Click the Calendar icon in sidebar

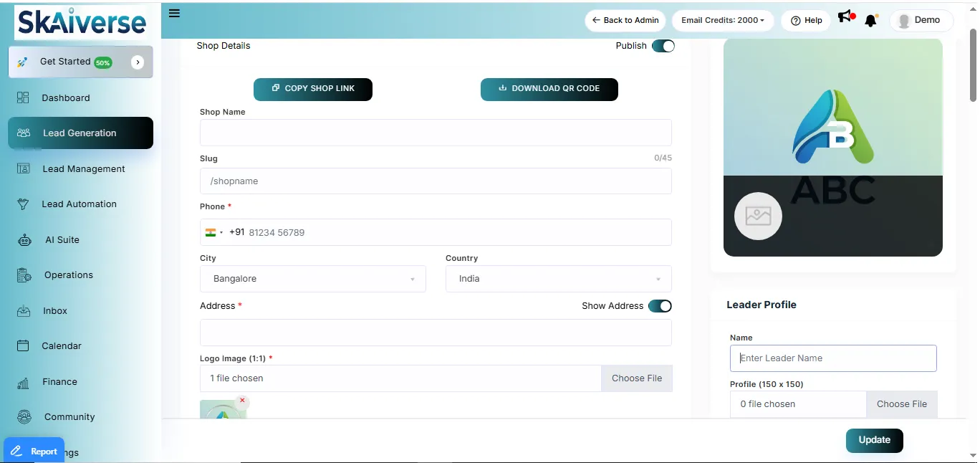coord(24,346)
